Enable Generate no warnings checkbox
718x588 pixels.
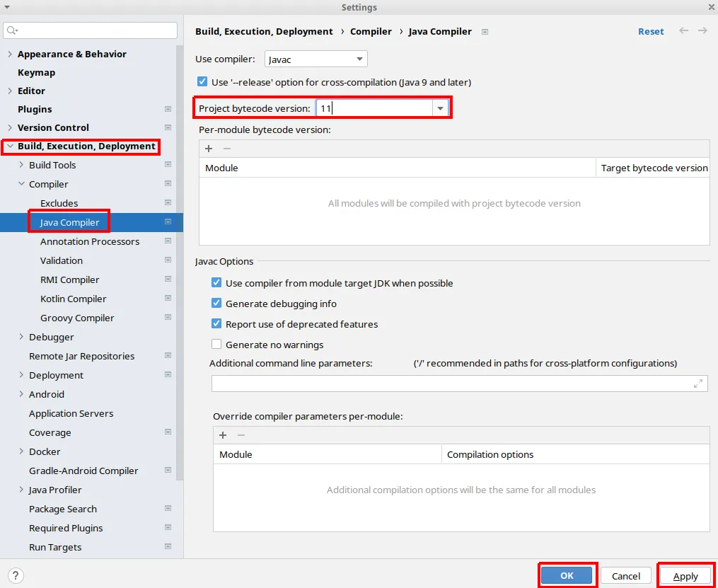coord(216,345)
